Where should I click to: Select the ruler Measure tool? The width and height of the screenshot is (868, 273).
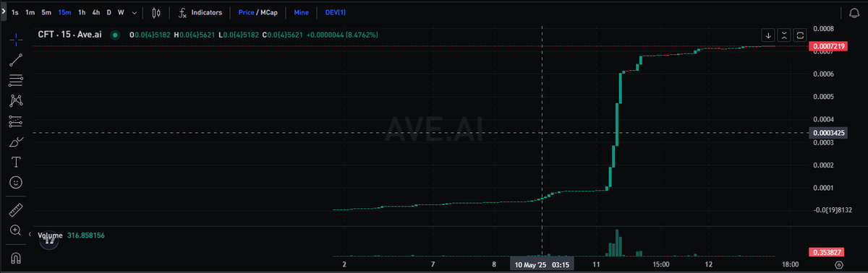pyautogui.click(x=16, y=211)
